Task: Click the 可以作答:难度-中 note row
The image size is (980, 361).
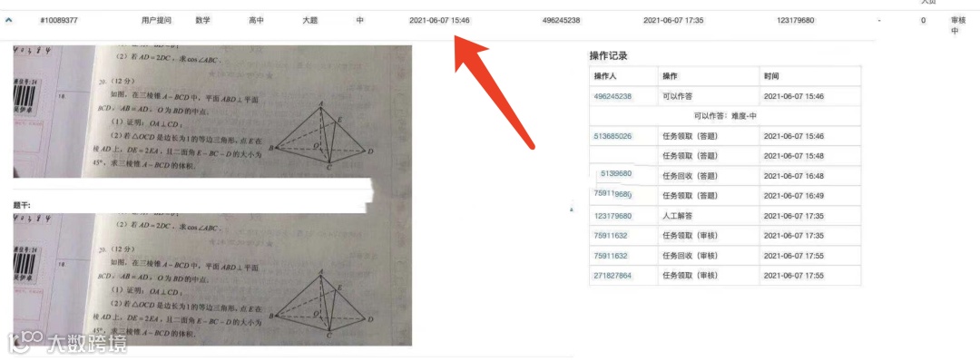Action: point(725,116)
